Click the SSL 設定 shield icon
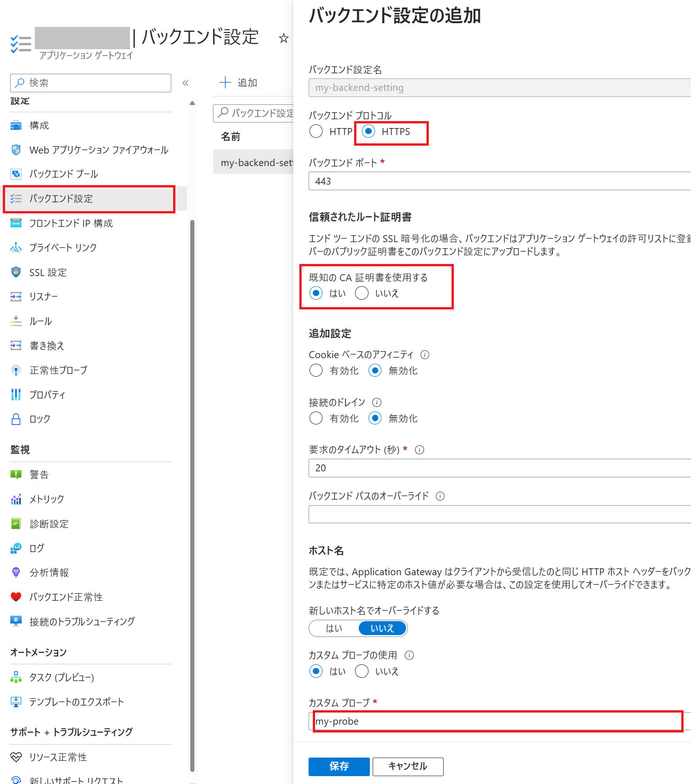Viewport: 691px width, 784px height. (x=16, y=272)
